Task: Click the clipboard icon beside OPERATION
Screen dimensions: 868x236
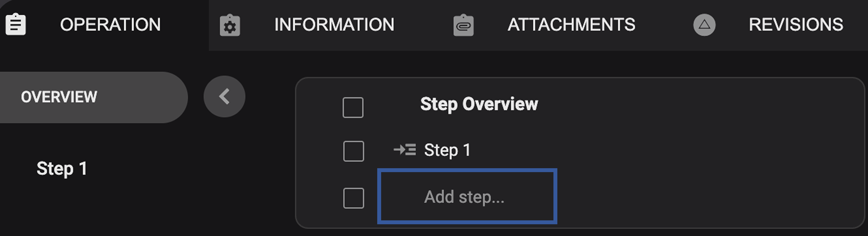Action: pyautogui.click(x=16, y=24)
